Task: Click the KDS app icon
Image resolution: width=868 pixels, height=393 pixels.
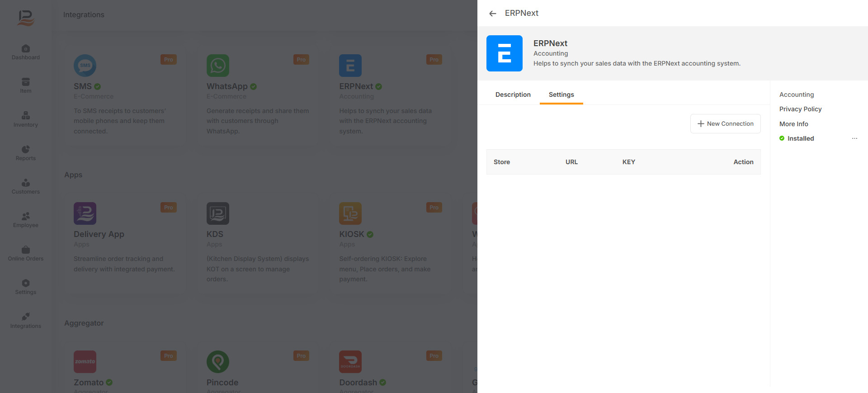Action: (218, 213)
